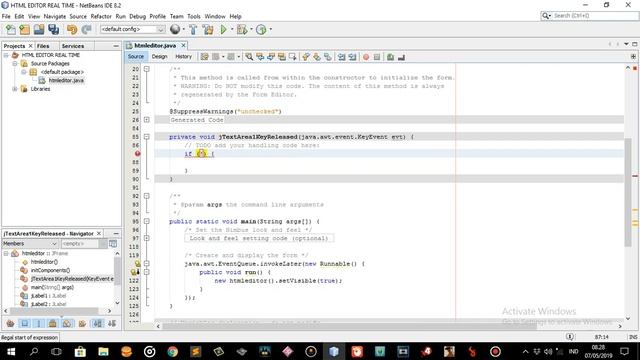Screen dimensions: 640x360
Task: Click the Find Previous Occurrence icon
Action: tap(260, 57)
